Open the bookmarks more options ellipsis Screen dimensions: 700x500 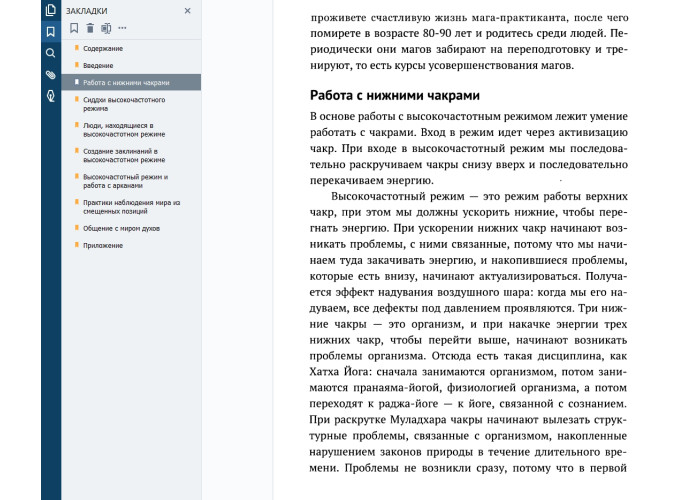(x=122, y=28)
